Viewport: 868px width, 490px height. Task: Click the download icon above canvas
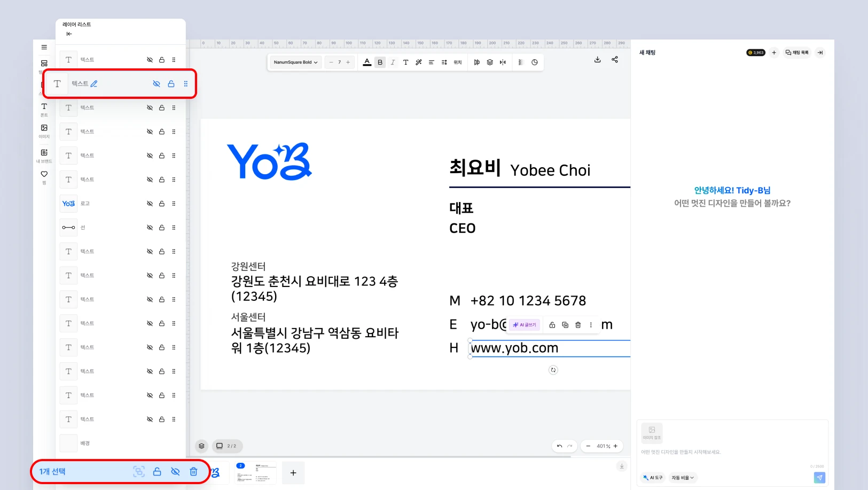click(598, 59)
